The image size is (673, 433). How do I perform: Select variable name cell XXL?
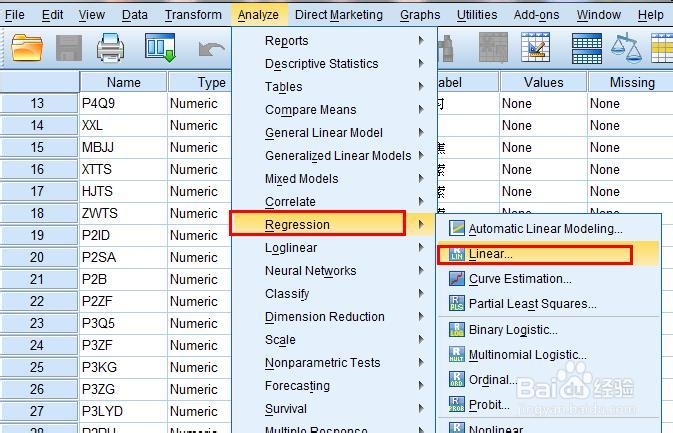pyautogui.click(x=123, y=125)
